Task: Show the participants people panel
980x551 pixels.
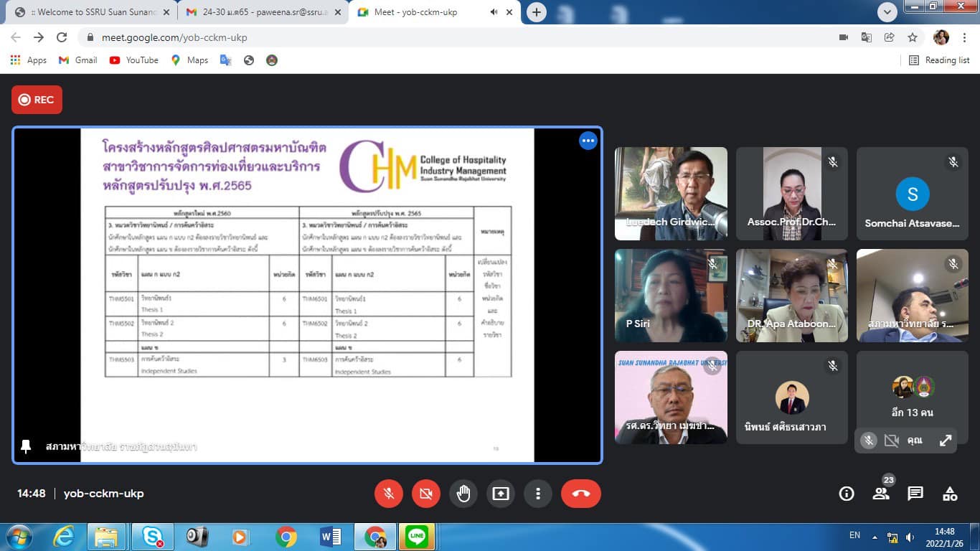Action: (x=881, y=494)
